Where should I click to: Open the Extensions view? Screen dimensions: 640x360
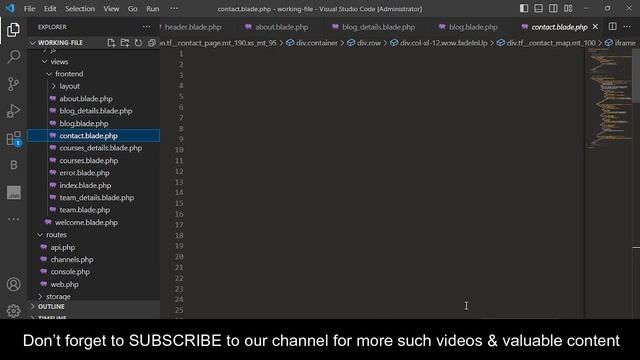click(x=13, y=138)
